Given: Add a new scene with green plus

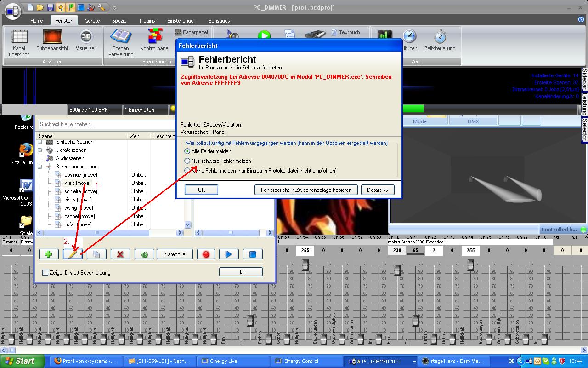Looking at the screenshot, I should pos(49,254).
